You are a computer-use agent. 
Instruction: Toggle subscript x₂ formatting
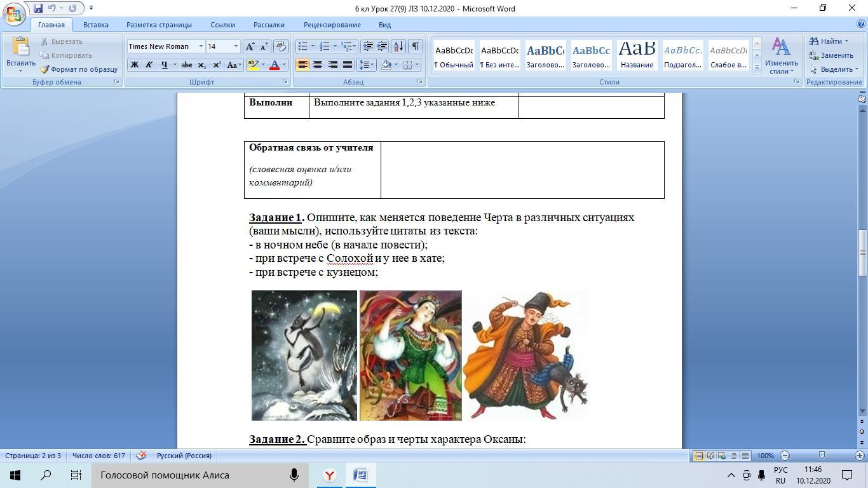click(x=202, y=65)
